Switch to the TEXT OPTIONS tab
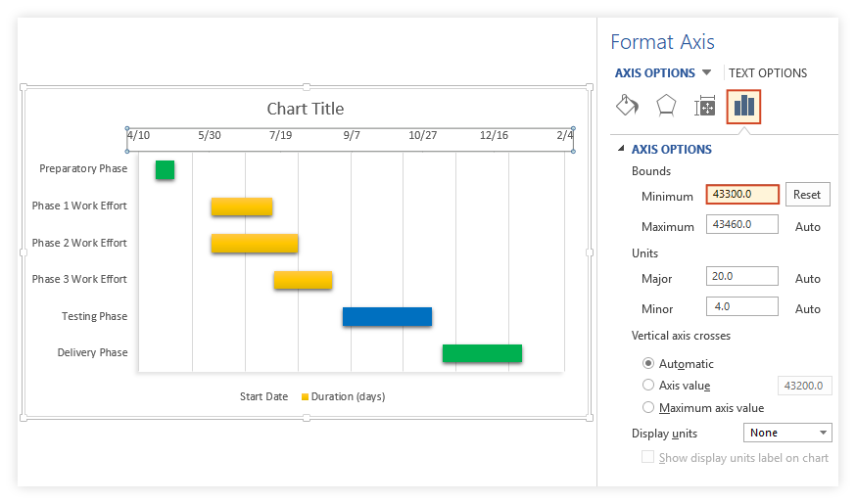856x504 pixels. [768, 73]
